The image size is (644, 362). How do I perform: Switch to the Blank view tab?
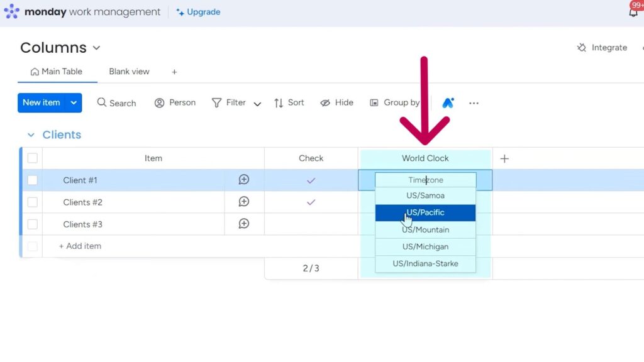[129, 72]
